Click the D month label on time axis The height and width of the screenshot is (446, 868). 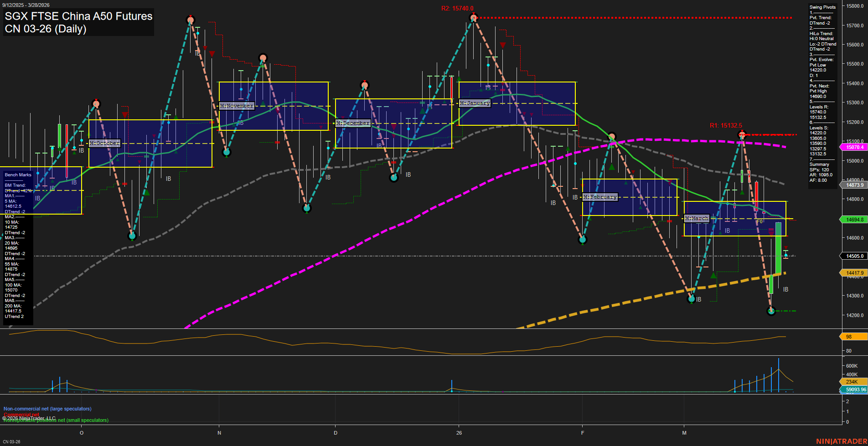click(x=336, y=433)
